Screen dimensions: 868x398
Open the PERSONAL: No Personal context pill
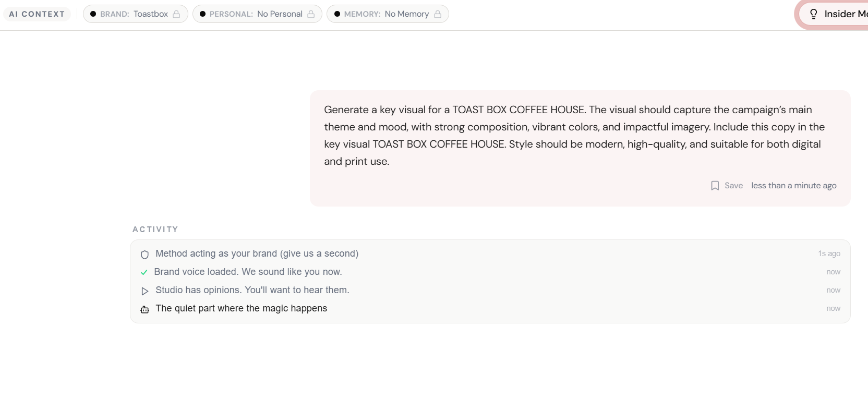[257, 14]
